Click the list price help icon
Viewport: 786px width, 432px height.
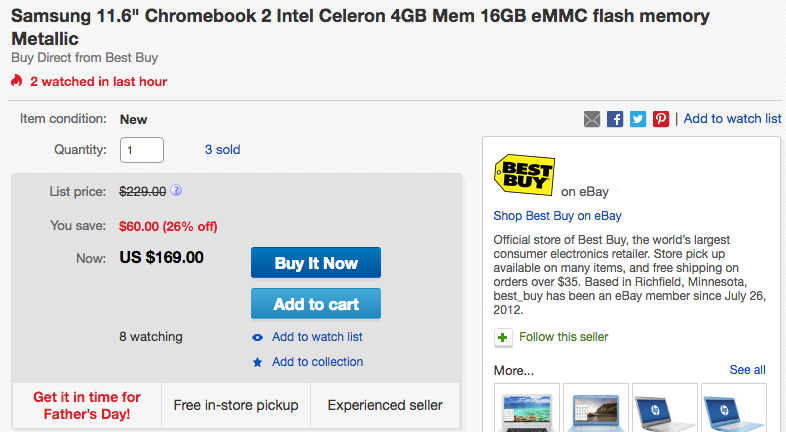176,190
